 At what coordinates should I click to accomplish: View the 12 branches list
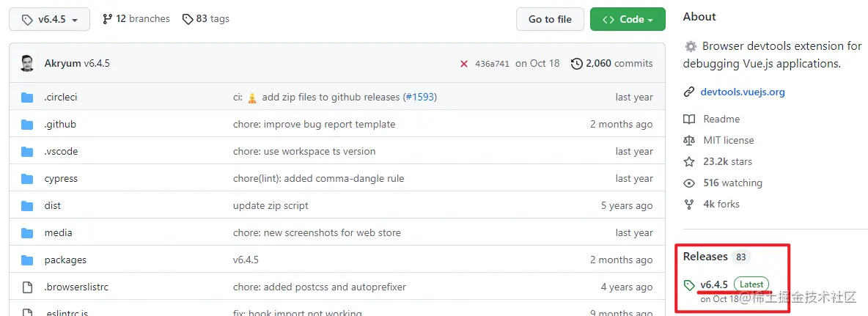[x=136, y=19]
